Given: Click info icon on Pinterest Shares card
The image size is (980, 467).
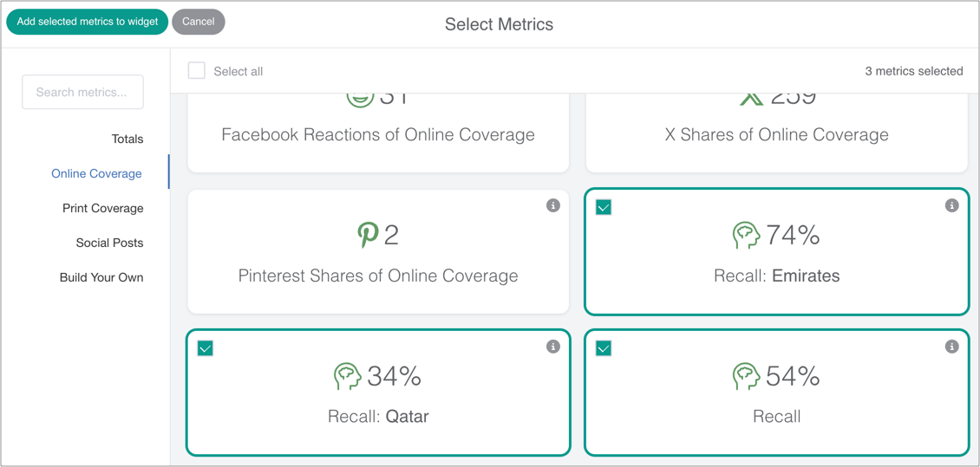Looking at the screenshot, I should (x=552, y=205).
